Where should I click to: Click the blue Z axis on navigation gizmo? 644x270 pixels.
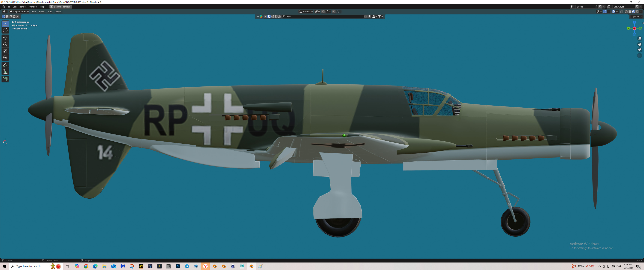(x=634, y=22)
